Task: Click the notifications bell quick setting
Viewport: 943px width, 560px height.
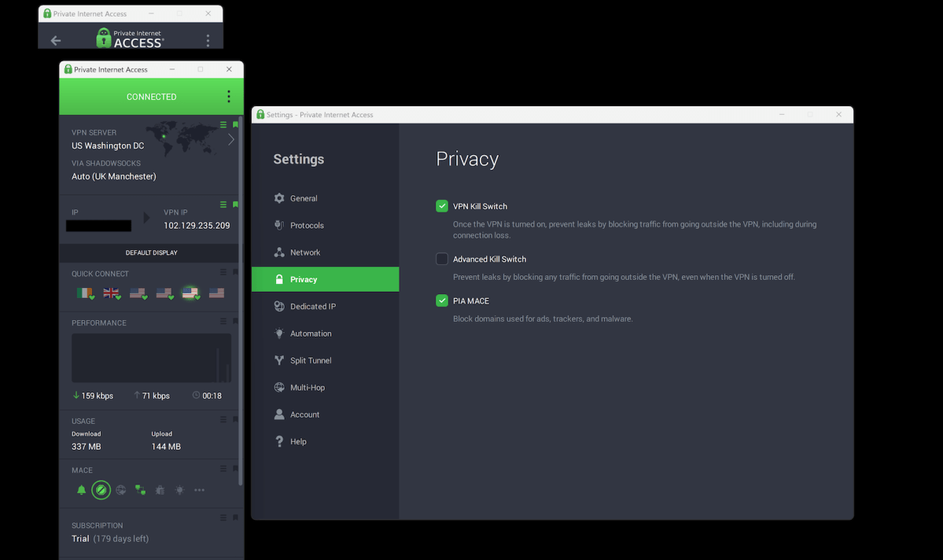Action: coord(81,490)
